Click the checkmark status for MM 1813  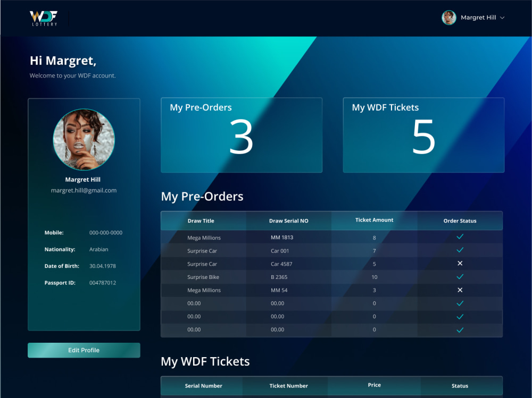460,236
